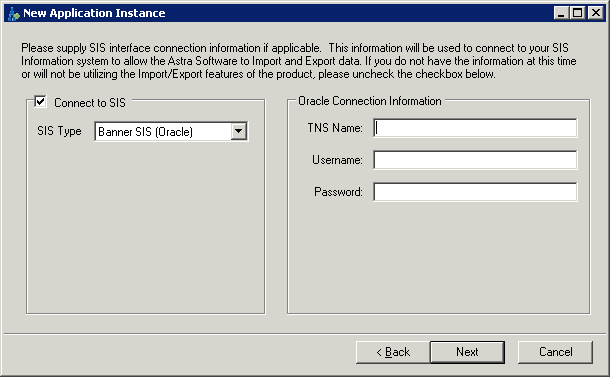Click the 'SIS Type' label
This screenshot has width=610, height=377.
(59, 131)
